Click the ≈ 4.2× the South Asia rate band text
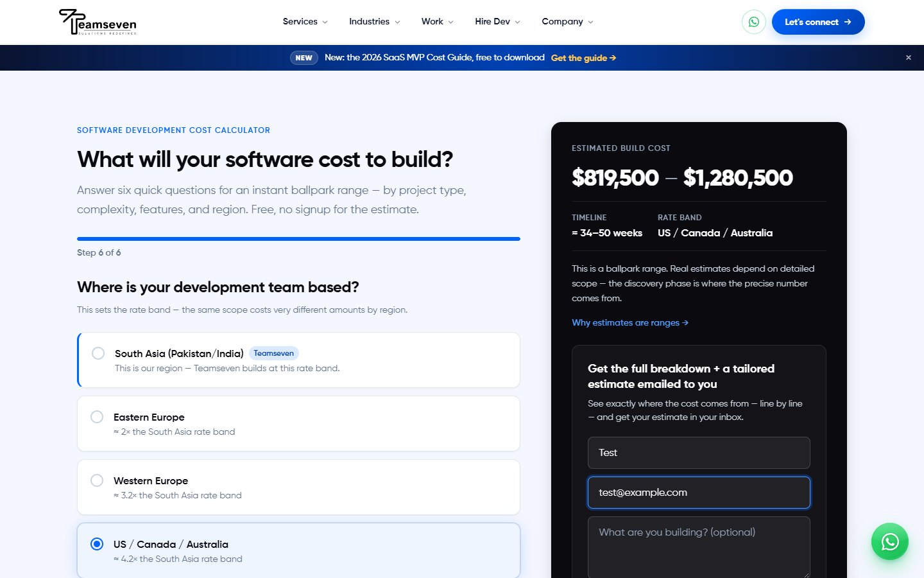924x578 pixels. tap(178, 559)
